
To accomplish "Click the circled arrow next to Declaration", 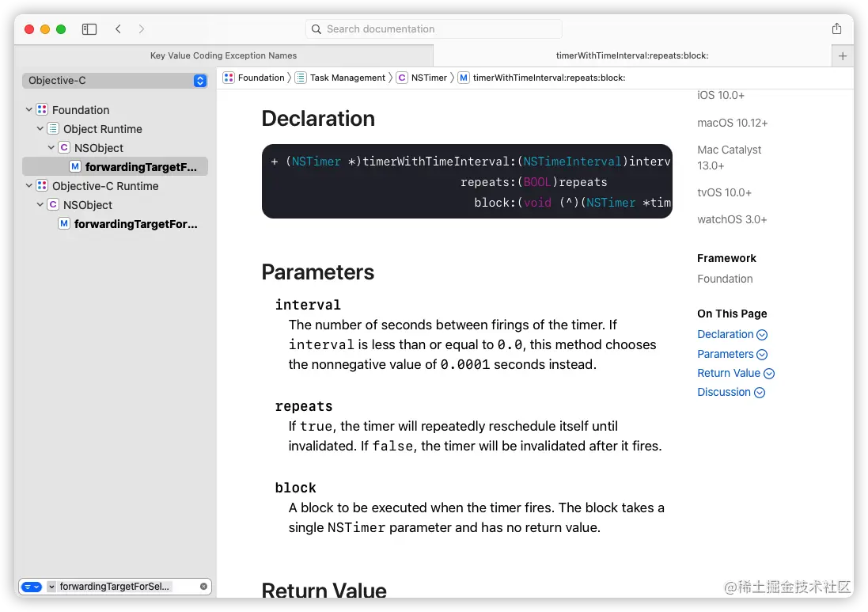I will point(762,335).
